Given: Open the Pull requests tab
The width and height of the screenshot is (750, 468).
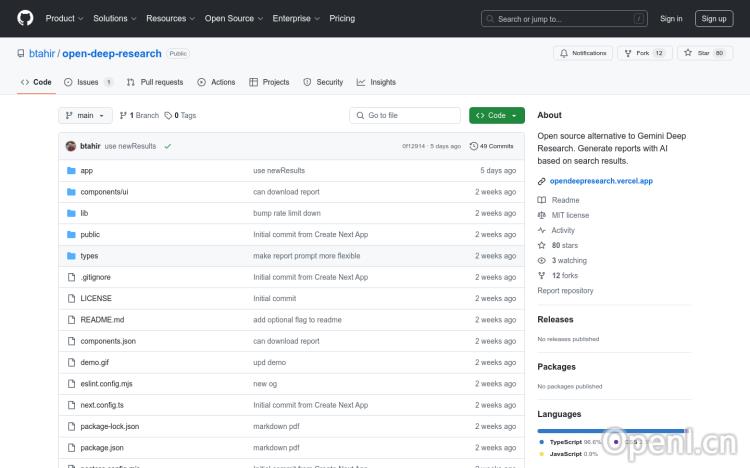Looking at the screenshot, I should pos(155,82).
